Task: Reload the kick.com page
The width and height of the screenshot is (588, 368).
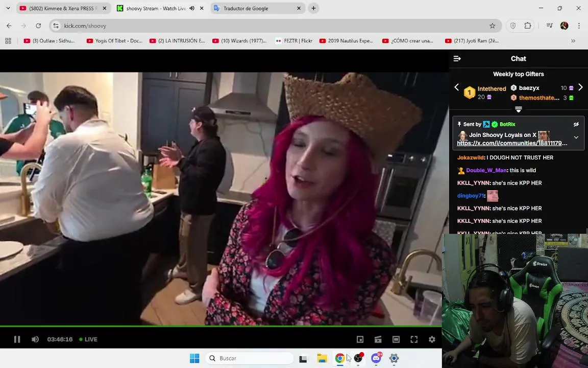Action: pos(38,26)
